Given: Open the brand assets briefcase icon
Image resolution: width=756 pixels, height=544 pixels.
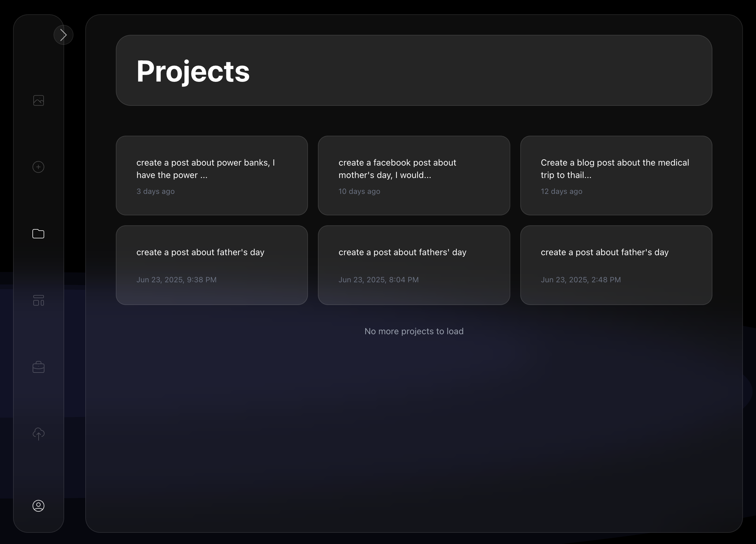Looking at the screenshot, I should [38, 367].
